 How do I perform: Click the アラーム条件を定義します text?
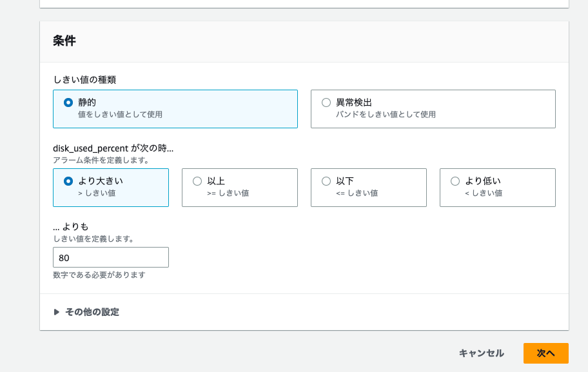click(101, 160)
